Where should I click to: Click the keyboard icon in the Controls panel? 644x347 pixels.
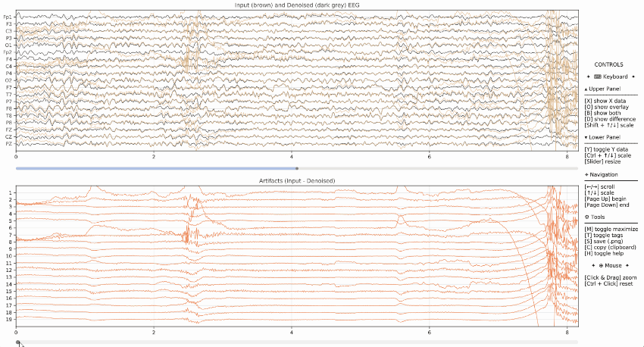point(598,77)
